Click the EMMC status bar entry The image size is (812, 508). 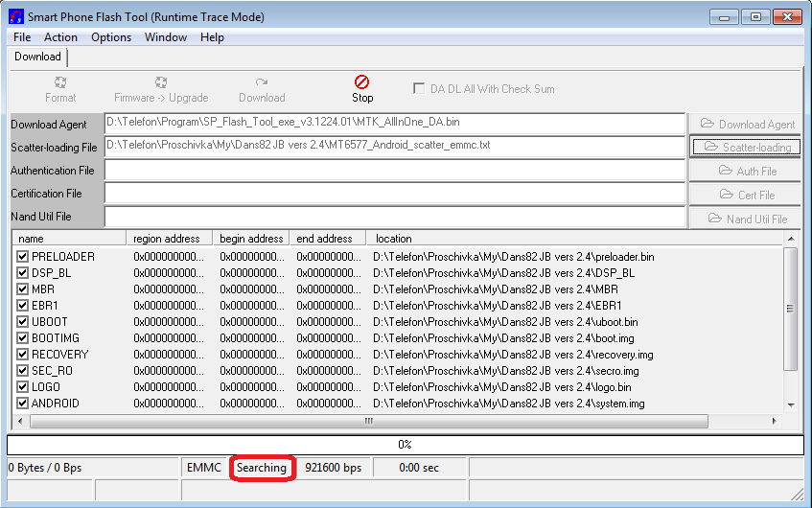204,468
